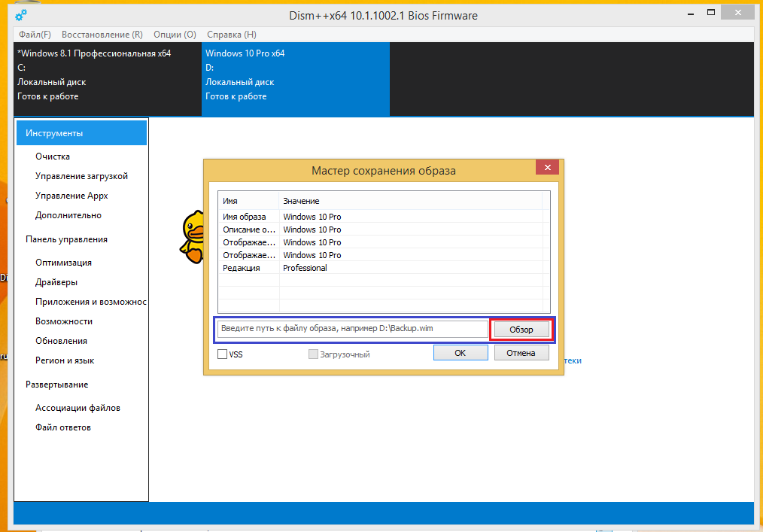Click the Dism++ gear icon in title bar
Viewport: 763px width, 532px height.
pyautogui.click(x=21, y=16)
